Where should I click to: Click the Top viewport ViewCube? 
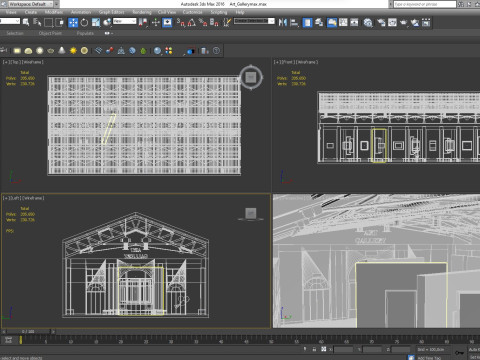click(251, 77)
